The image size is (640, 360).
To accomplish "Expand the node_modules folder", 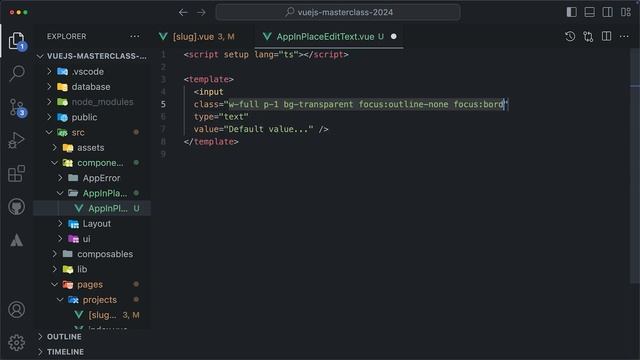I will click(x=93, y=102).
